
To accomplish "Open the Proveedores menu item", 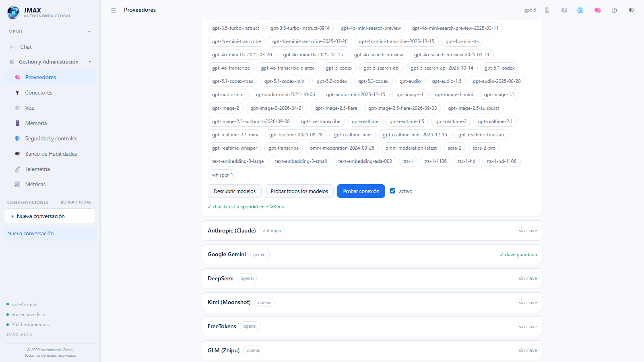I will coord(50,77).
